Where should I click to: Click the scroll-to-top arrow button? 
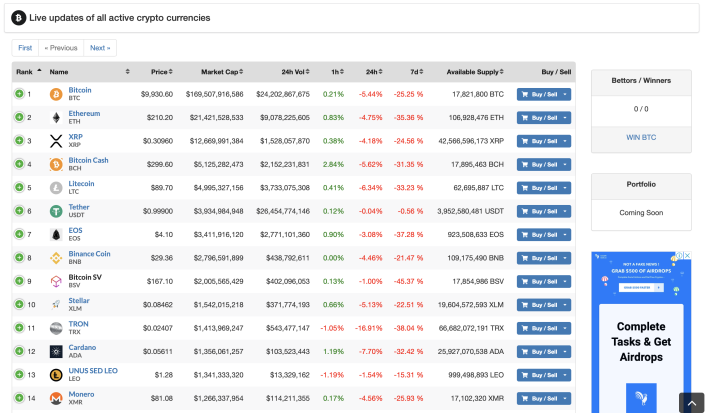coord(691,403)
